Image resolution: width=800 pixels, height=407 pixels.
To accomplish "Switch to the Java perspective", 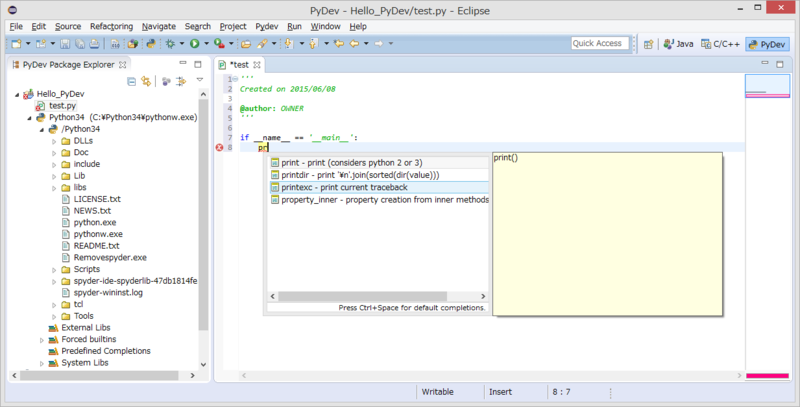I will tap(678, 44).
